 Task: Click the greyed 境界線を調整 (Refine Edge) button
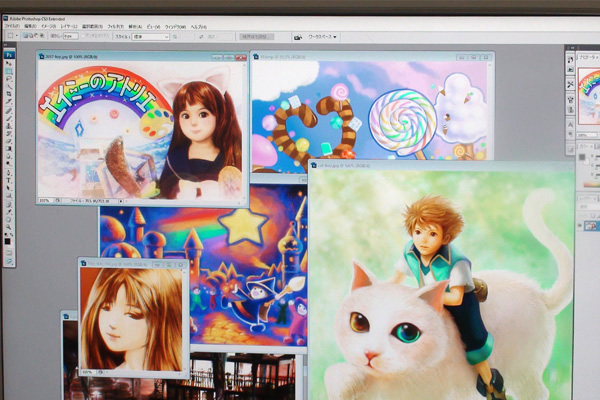coord(257,37)
